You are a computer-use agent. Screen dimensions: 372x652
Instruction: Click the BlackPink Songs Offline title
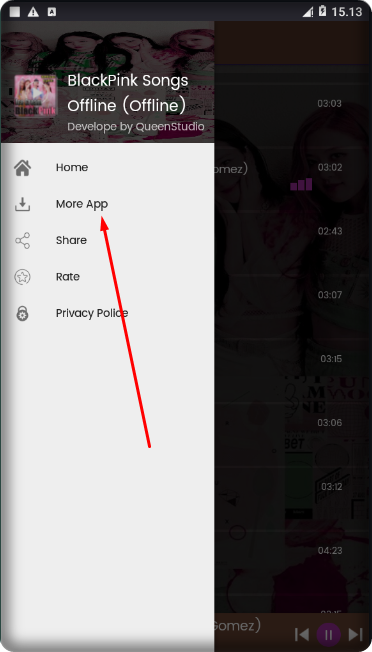[128, 93]
